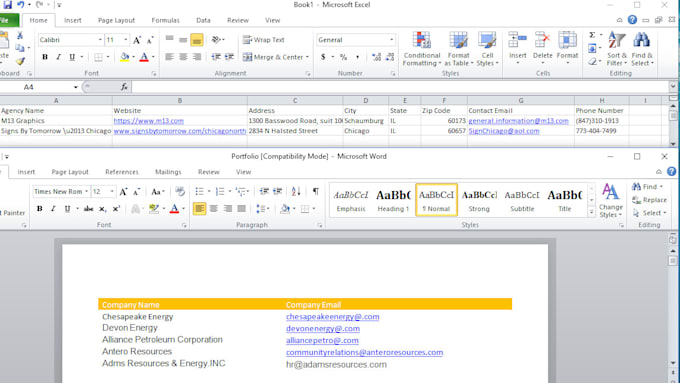Viewport: 680px width, 383px height.
Task: Open Excel General number format dropdown
Action: click(x=392, y=40)
